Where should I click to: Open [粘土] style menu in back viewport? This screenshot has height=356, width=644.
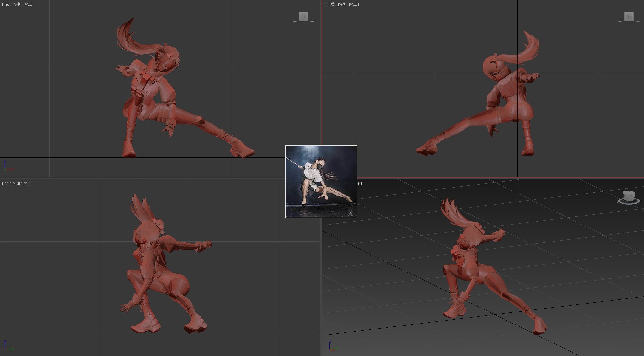(x=354, y=4)
